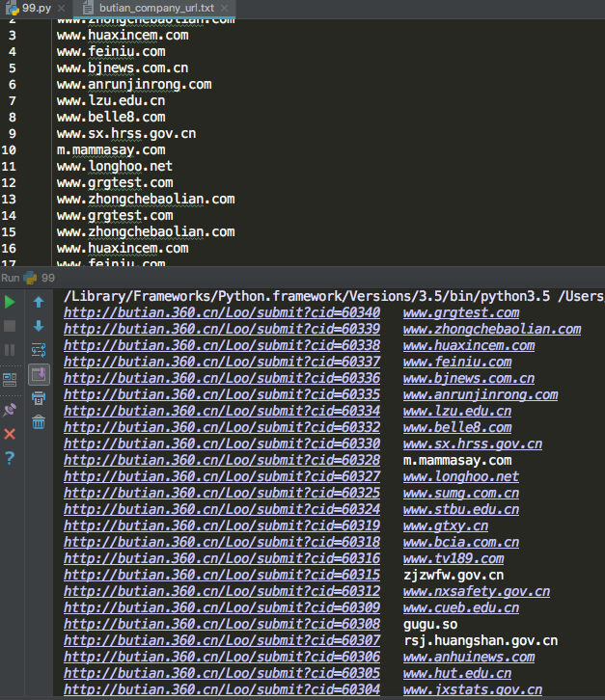Open www.bcia.com.cn link in console
The height and width of the screenshot is (700, 605).
point(461,542)
